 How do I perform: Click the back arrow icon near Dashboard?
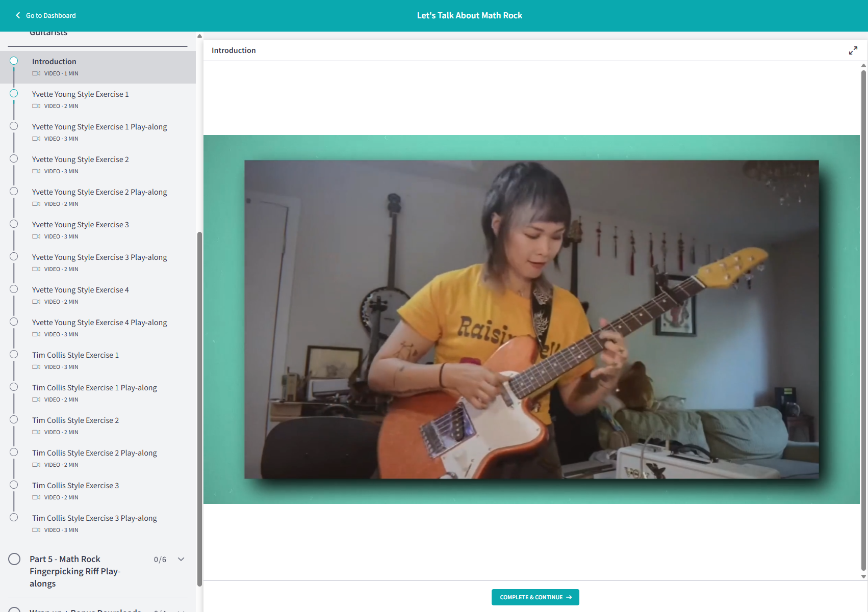[18, 15]
